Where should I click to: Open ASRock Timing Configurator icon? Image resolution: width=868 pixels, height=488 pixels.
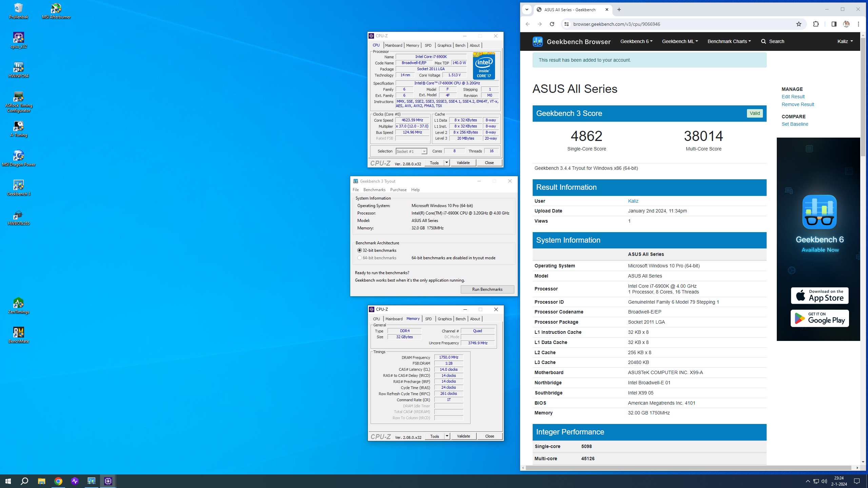click(x=19, y=102)
